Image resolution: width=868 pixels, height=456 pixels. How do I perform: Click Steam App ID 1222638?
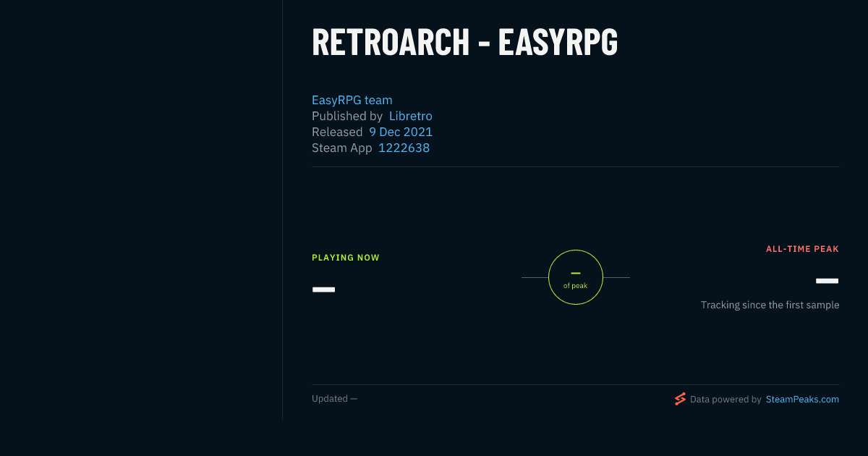pyautogui.click(x=404, y=148)
